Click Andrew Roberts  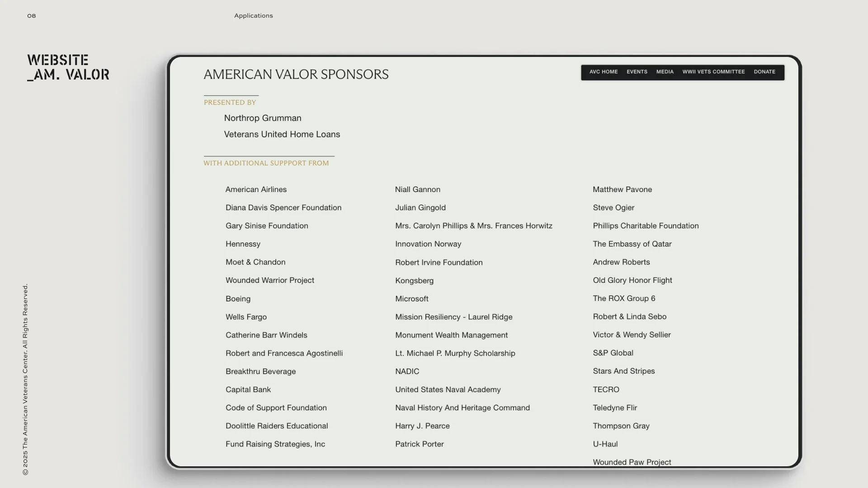click(x=621, y=262)
